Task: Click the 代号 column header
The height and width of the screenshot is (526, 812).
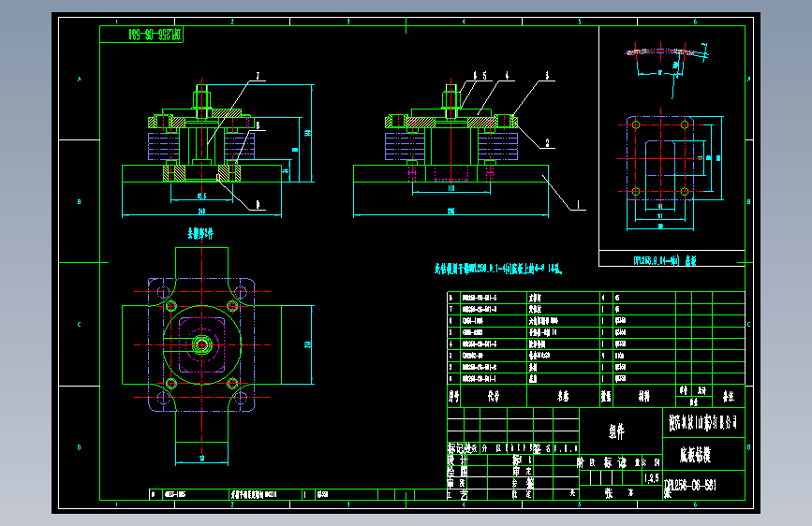Action: pos(493,397)
